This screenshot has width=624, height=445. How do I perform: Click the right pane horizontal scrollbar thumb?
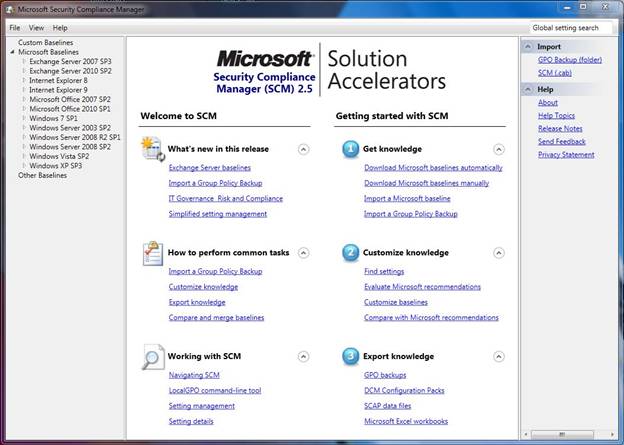(x=562, y=434)
